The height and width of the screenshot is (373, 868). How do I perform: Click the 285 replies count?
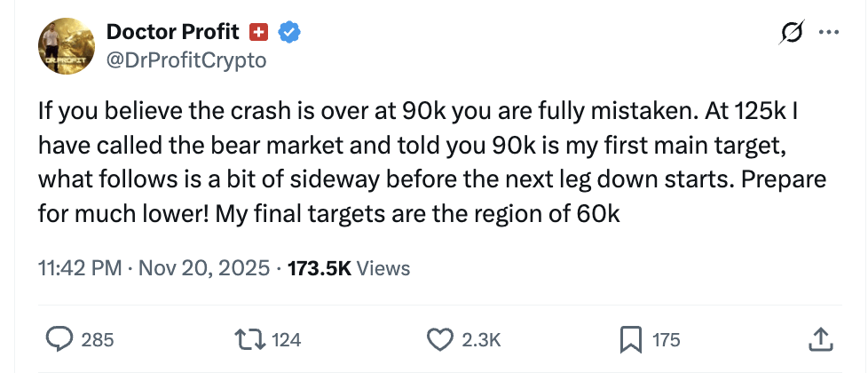(x=97, y=339)
